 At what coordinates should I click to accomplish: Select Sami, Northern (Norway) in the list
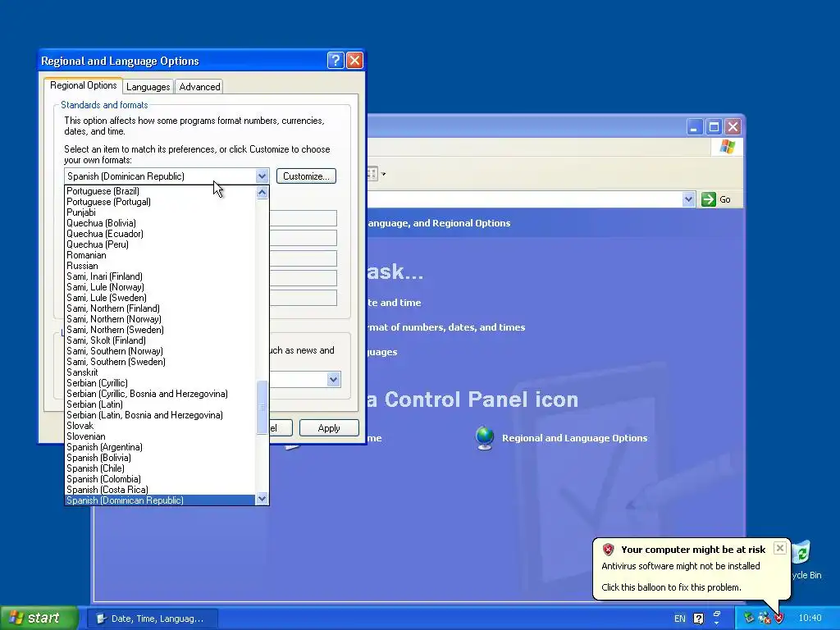pyautogui.click(x=160, y=319)
